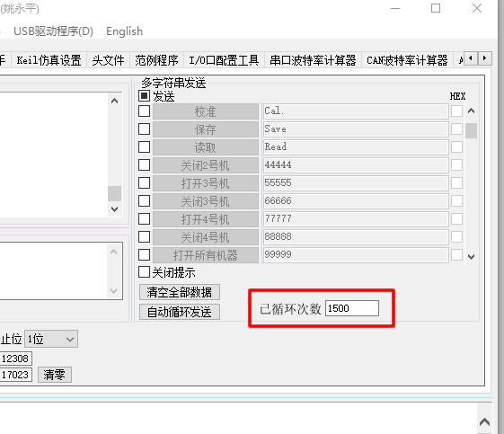This screenshot has width=504, height=434.
Task: Click the 88888 text field
Action: [x=356, y=237]
